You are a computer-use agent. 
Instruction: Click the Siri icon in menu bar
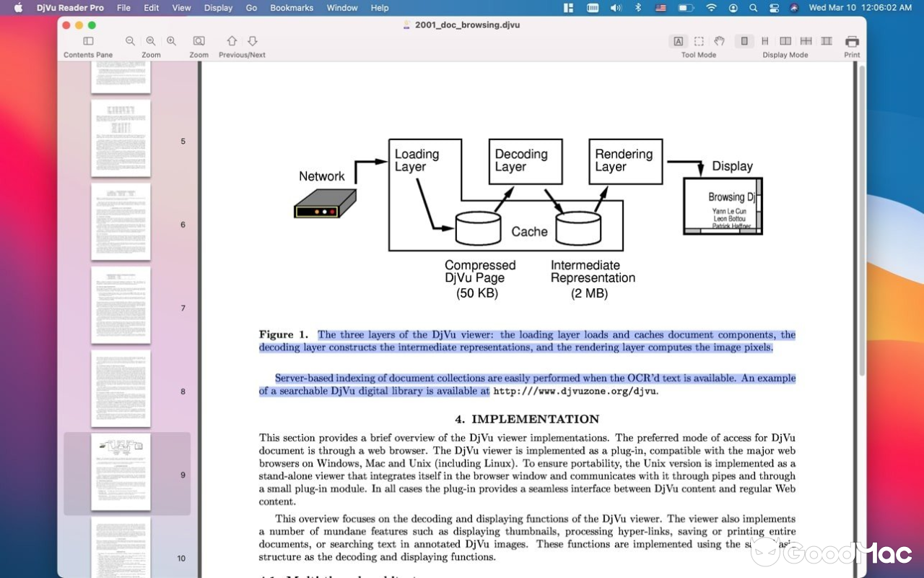(794, 8)
